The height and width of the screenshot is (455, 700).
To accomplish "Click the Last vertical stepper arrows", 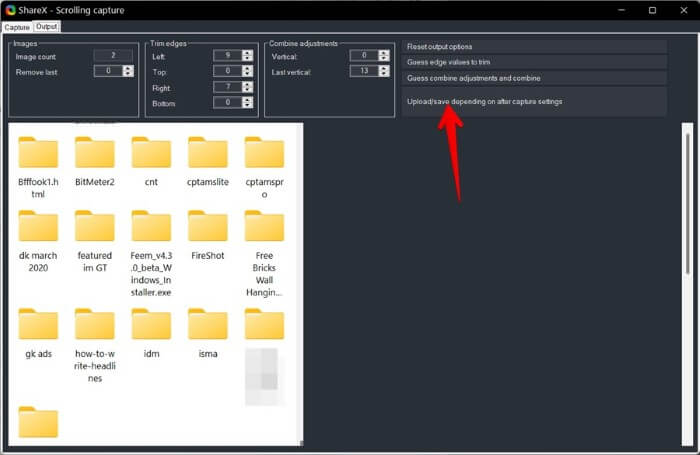I will point(383,71).
